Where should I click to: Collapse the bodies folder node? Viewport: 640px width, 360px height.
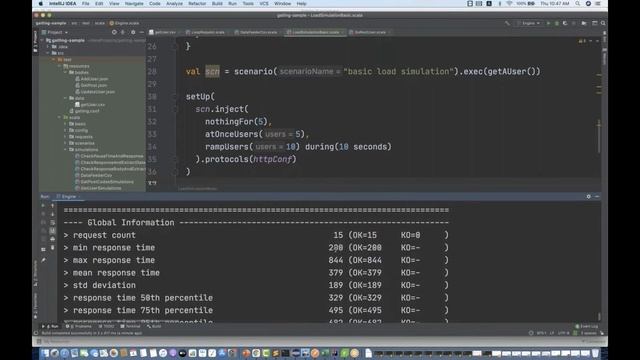pyautogui.click(x=66, y=72)
